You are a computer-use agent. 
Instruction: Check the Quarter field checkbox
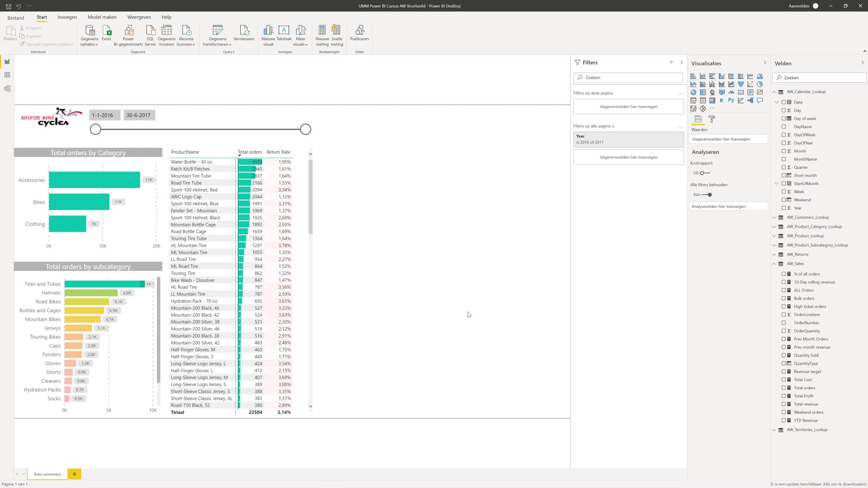point(784,167)
